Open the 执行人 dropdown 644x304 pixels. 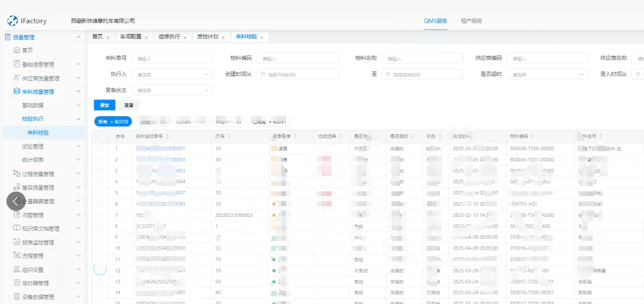point(172,75)
